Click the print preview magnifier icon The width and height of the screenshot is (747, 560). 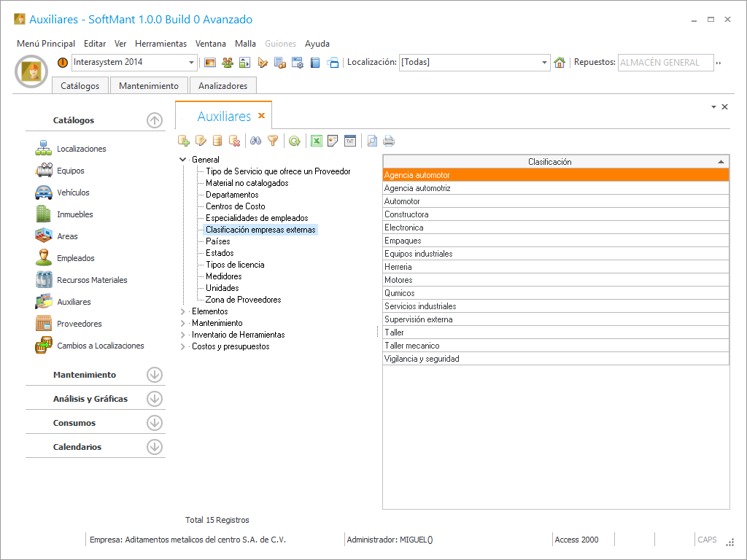(x=372, y=141)
